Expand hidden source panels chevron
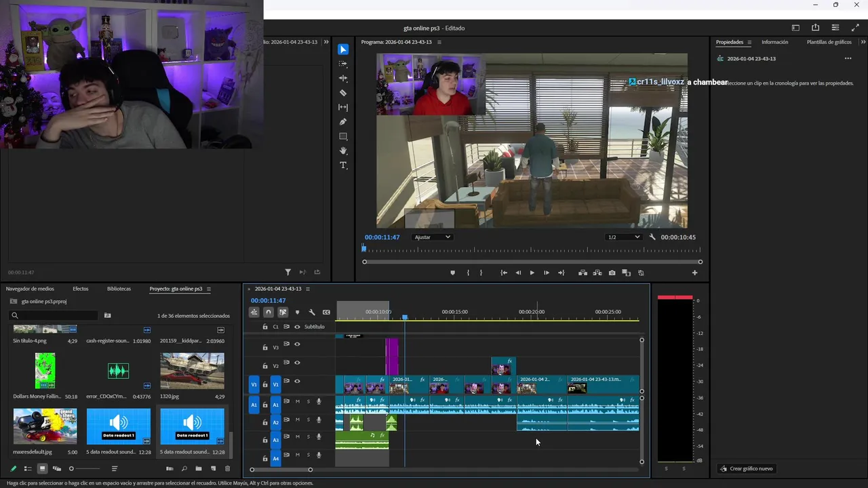The image size is (868, 488). [x=326, y=42]
